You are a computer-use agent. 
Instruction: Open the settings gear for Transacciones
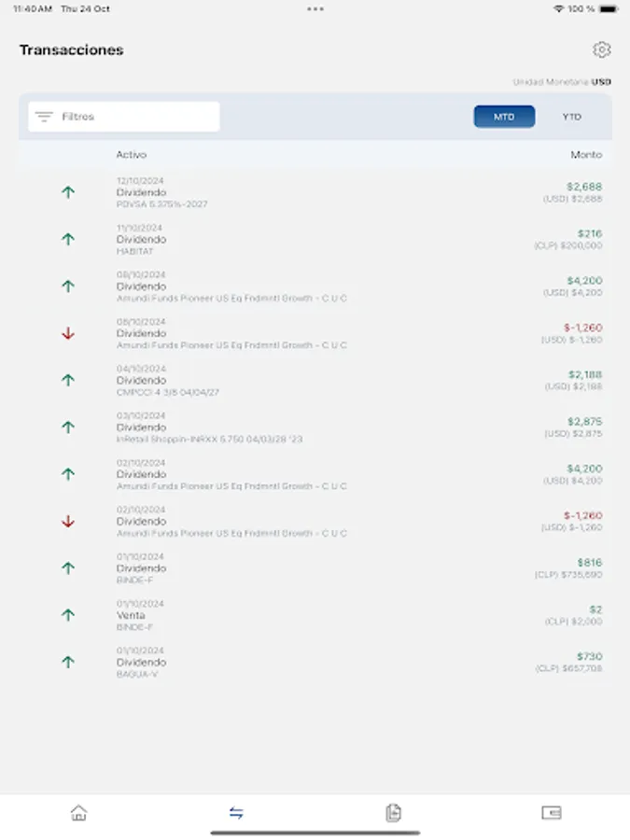pos(602,50)
